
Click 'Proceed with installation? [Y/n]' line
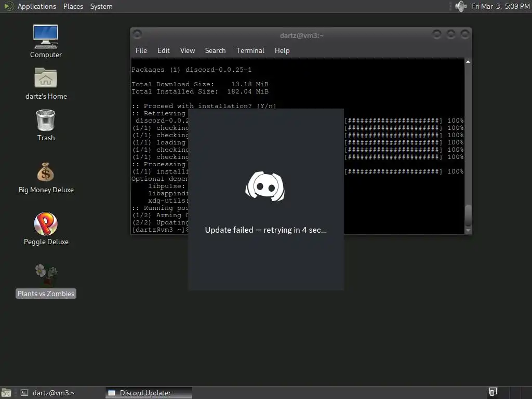tap(204, 106)
